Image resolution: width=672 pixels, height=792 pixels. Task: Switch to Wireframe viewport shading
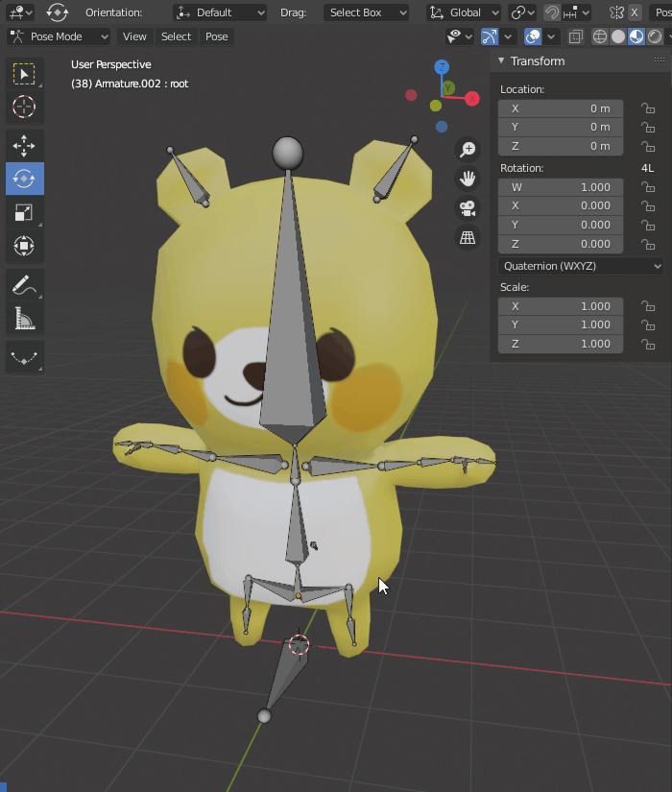pyautogui.click(x=600, y=36)
